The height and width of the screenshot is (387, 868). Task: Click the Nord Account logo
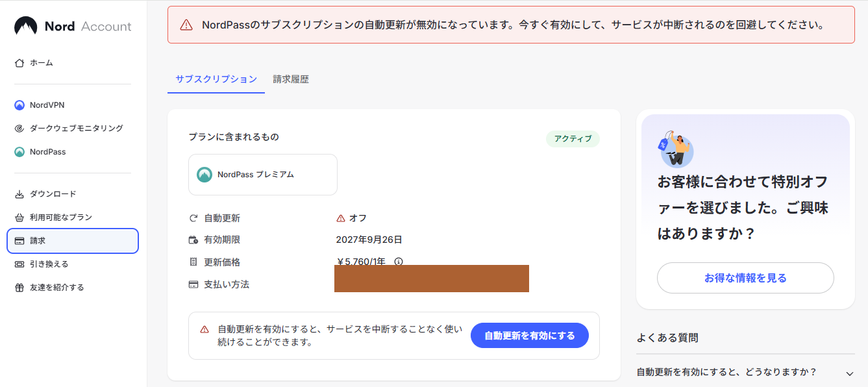point(73,26)
